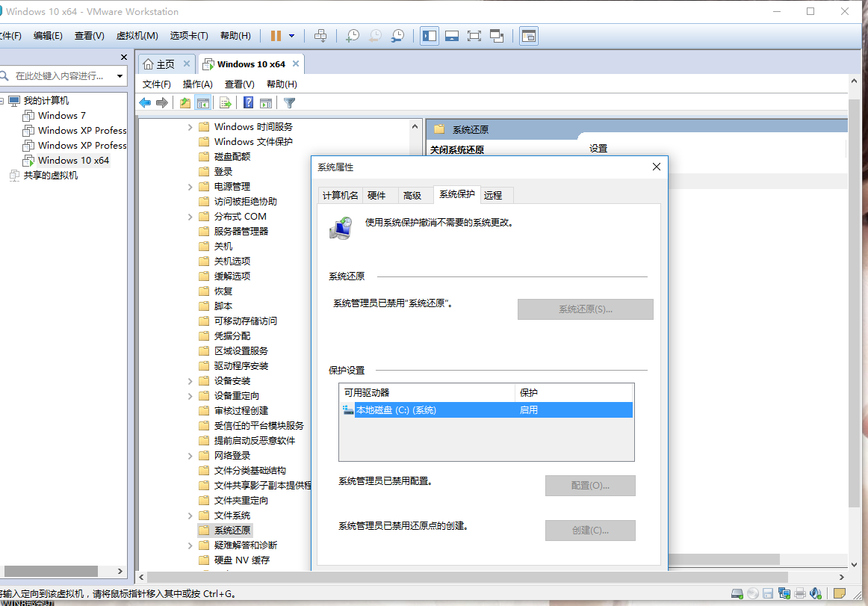The image size is (868, 606).
Task: Take a snapshot of the virtual machine
Action: [352, 36]
